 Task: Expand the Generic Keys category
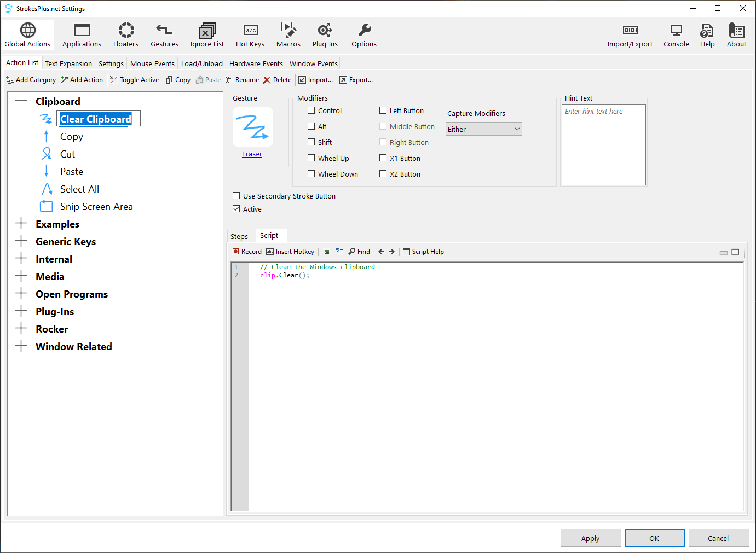pos(21,241)
